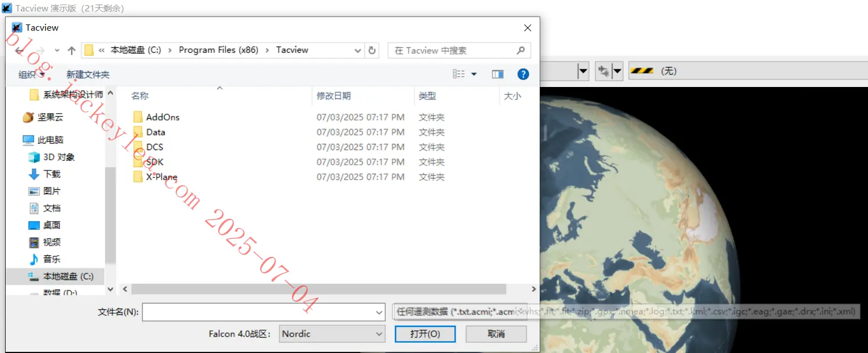Screen dimensions: 868x353
Task: Click the 打开(O) button
Action: pos(425,334)
